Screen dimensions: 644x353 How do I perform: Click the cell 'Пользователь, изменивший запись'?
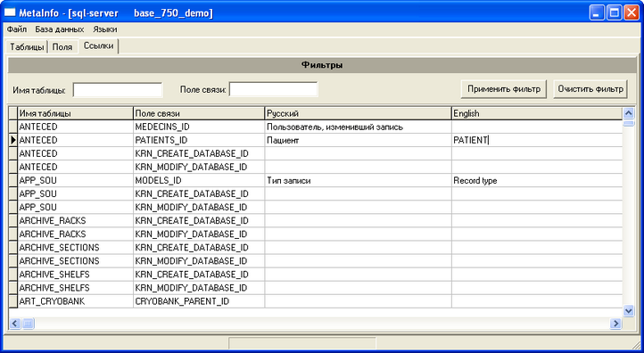click(359, 127)
